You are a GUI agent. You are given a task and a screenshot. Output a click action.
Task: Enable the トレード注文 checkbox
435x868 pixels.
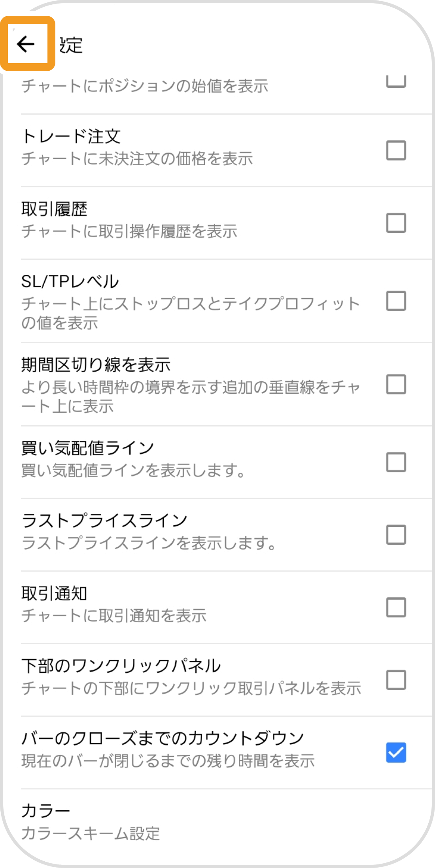coord(396,150)
